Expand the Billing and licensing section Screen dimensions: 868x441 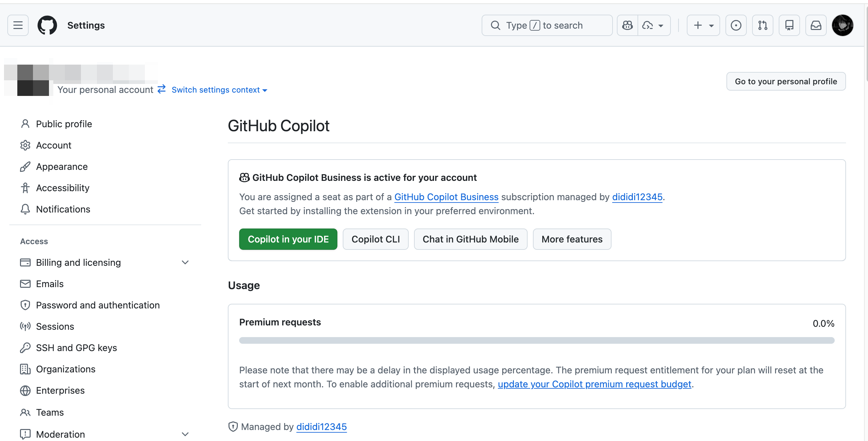click(x=185, y=262)
